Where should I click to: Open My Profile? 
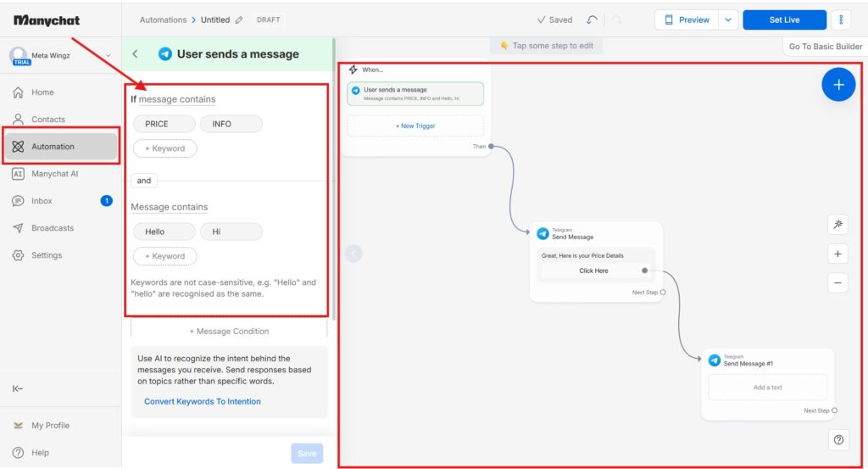(50, 425)
